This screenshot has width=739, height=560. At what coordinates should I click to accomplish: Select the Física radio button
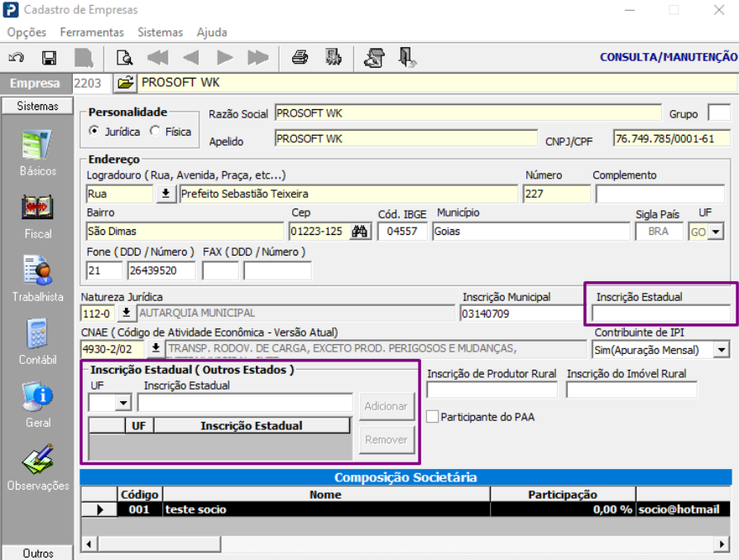pyautogui.click(x=155, y=132)
